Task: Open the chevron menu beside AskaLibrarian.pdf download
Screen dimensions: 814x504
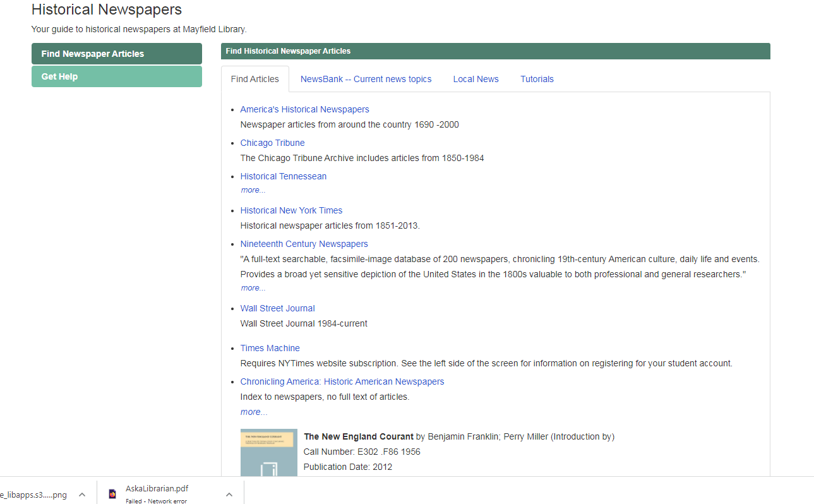Action: point(229,495)
